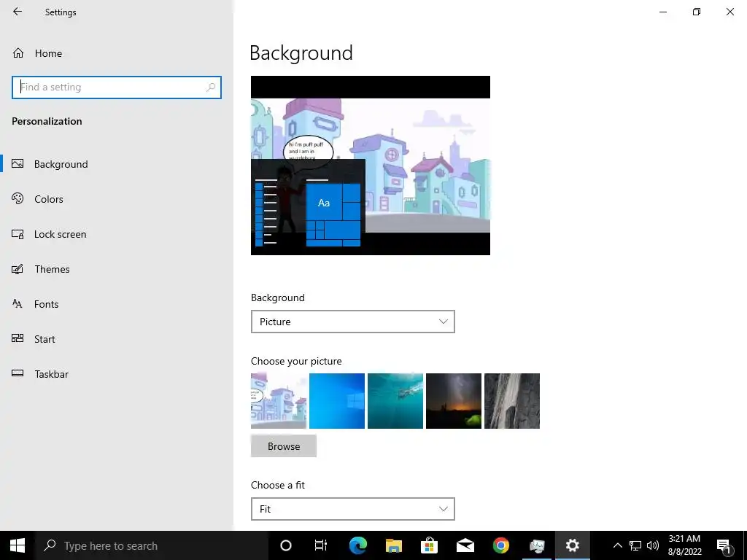
Task: Click the Start tiles icon in sidebar
Action: tap(18, 338)
